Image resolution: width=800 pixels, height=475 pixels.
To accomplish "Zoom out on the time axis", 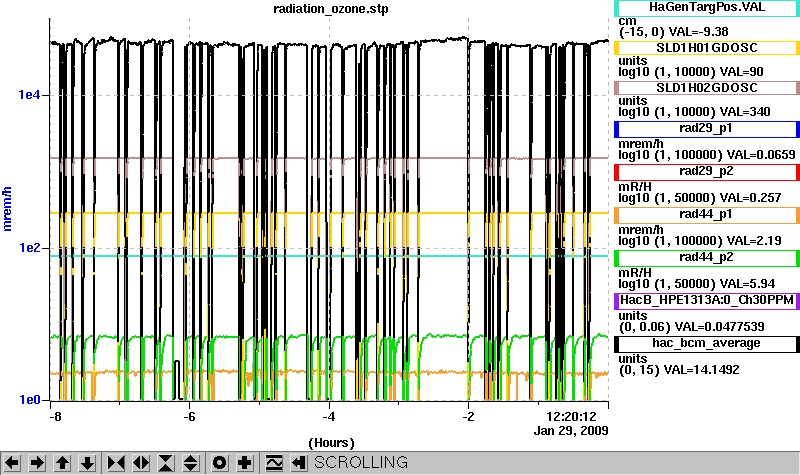I will click(141, 463).
